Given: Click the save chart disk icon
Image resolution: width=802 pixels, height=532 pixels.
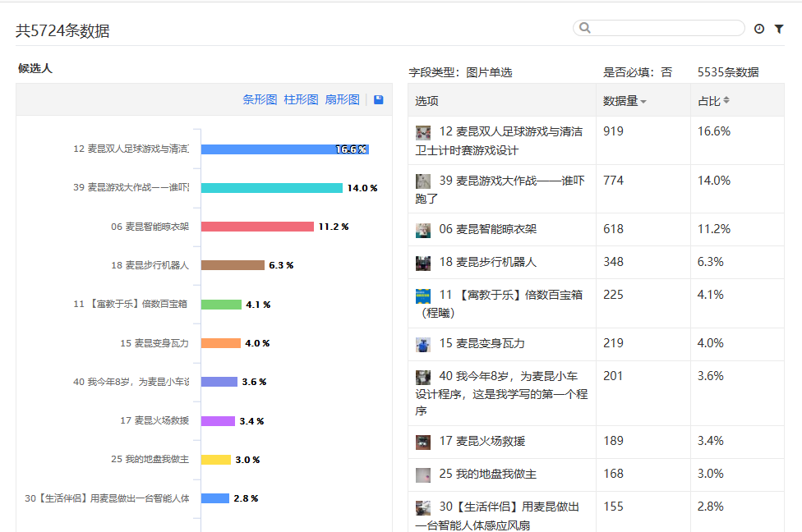Looking at the screenshot, I should click(379, 99).
